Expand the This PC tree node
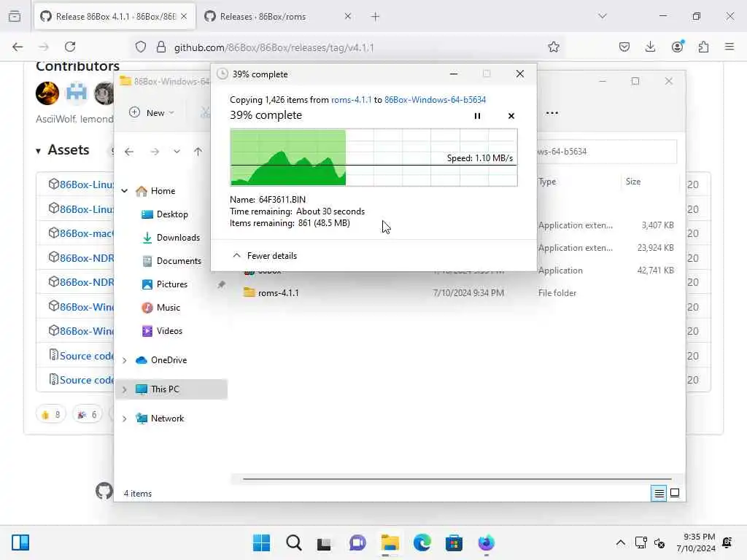Screen dimensions: 747x560 (x=124, y=389)
